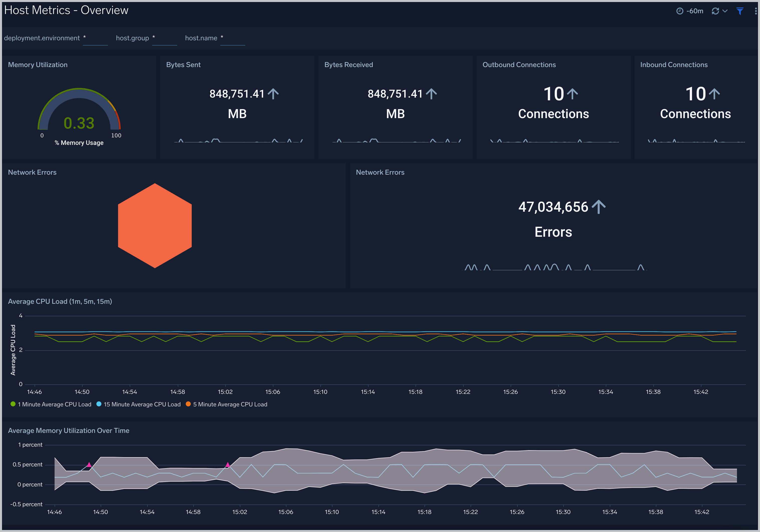The width and height of the screenshot is (760, 532).
Task: Click the Memory Utilization gauge 0.33 value
Action: point(79,123)
